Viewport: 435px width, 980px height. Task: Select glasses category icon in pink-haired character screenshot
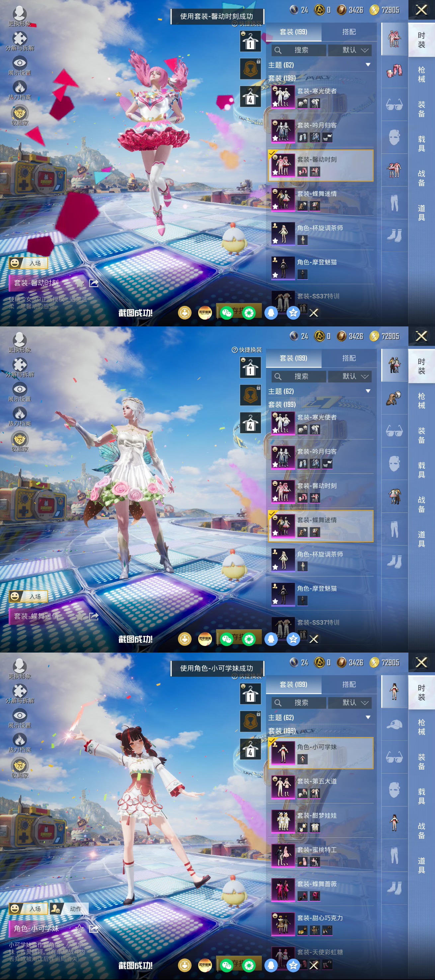(x=394, y=104)
